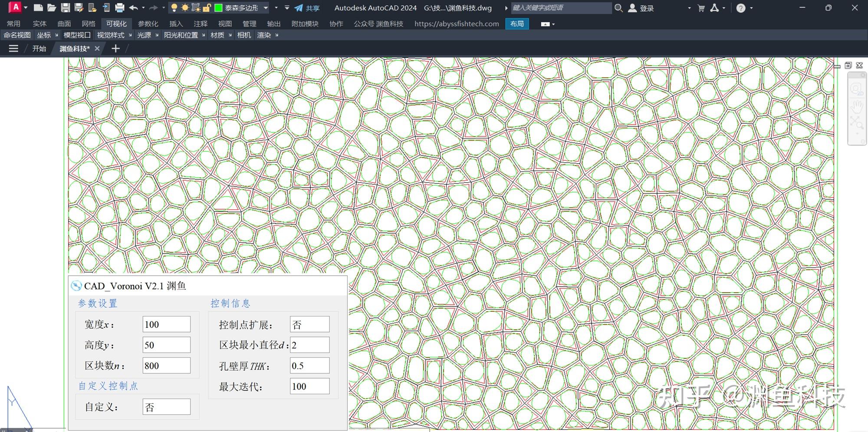
Task: Click the Plot (print) icon
Action: pyautogui.click(x=118, y=8)
